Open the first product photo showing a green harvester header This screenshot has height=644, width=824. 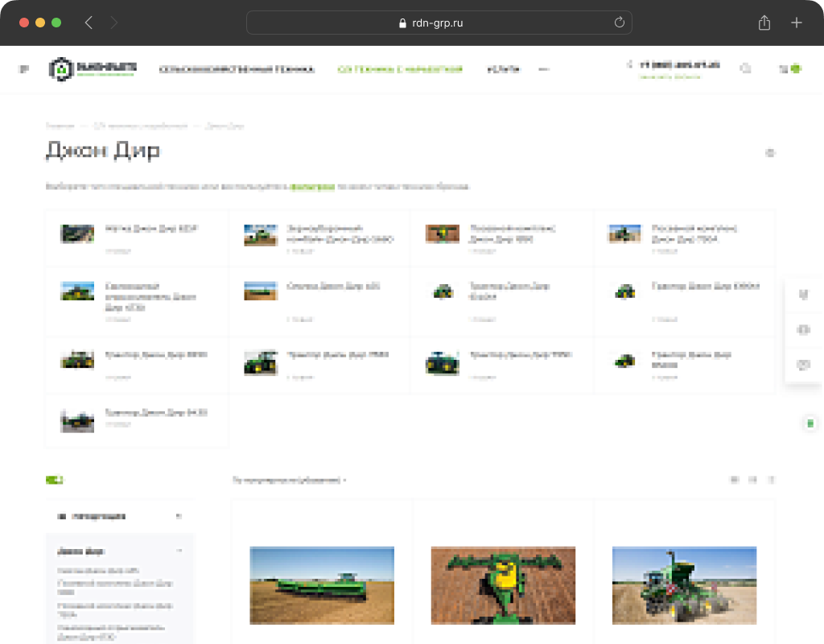322,585
